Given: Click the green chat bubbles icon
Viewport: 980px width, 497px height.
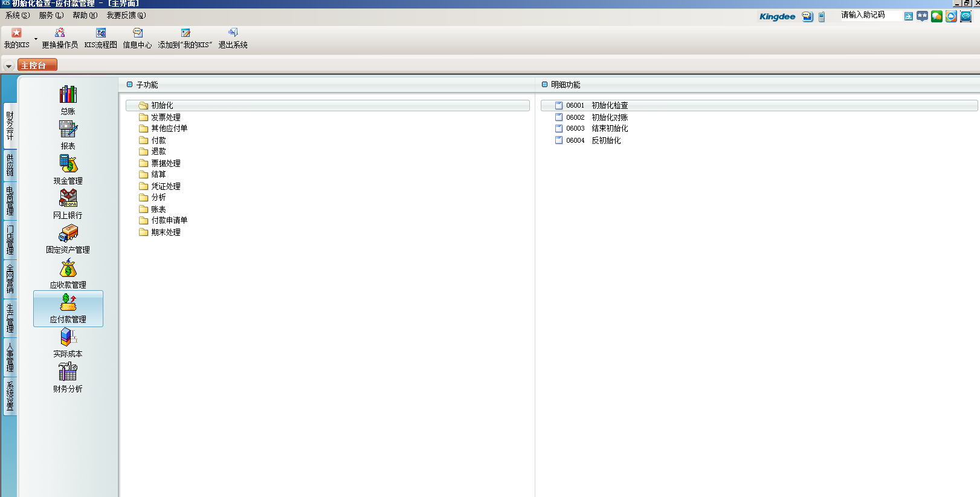Looking at the screenshot, I should (936, 16).
